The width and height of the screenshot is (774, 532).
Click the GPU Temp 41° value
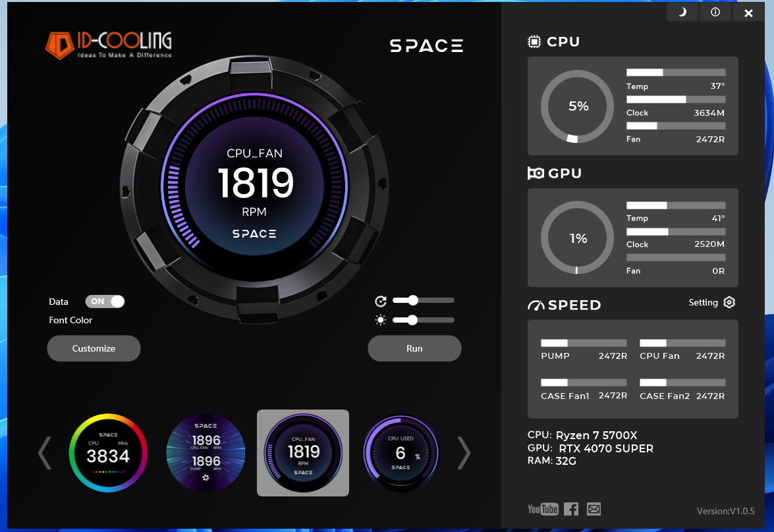coord(718,218)
